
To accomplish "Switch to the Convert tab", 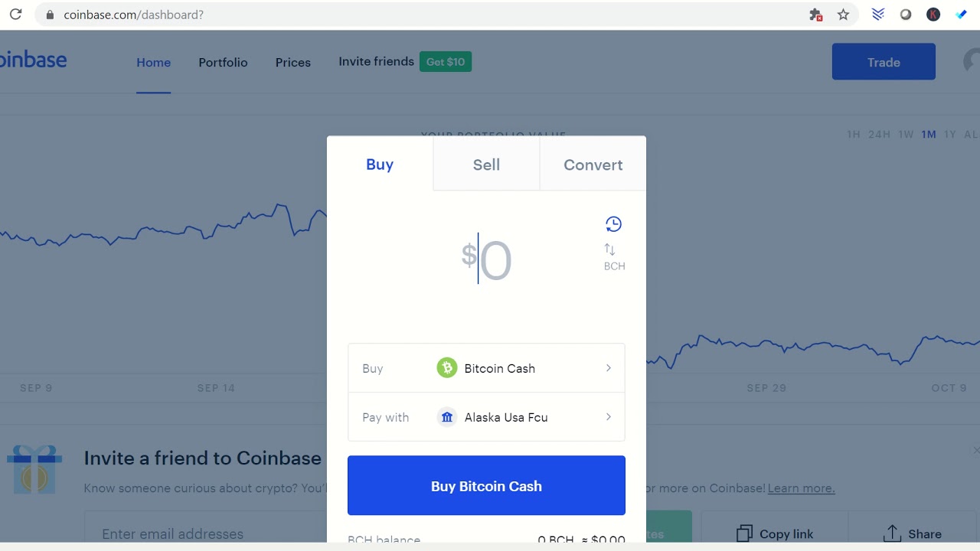I will point(593,165).
